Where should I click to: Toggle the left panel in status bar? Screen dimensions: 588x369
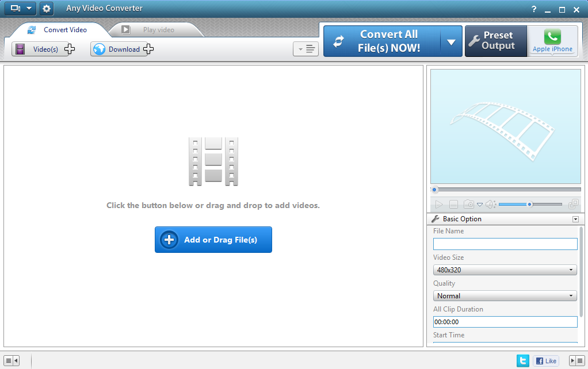[12, 361]
